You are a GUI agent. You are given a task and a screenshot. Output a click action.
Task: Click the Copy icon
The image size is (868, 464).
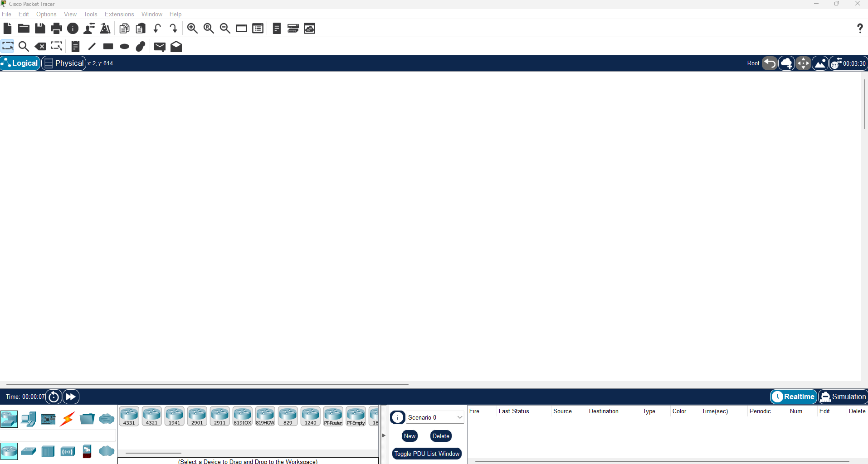(x=124, y=29)
